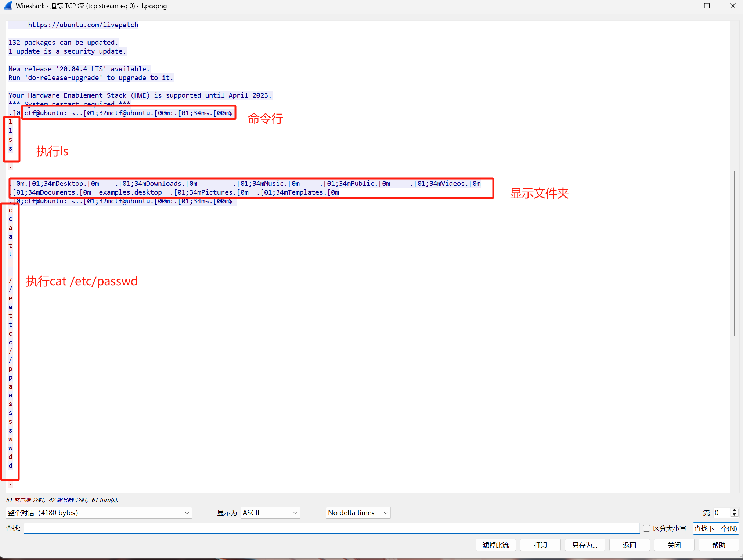Click the 另存为 save as button
Viewport: 743px width, 560px height.
coord(584,545)
